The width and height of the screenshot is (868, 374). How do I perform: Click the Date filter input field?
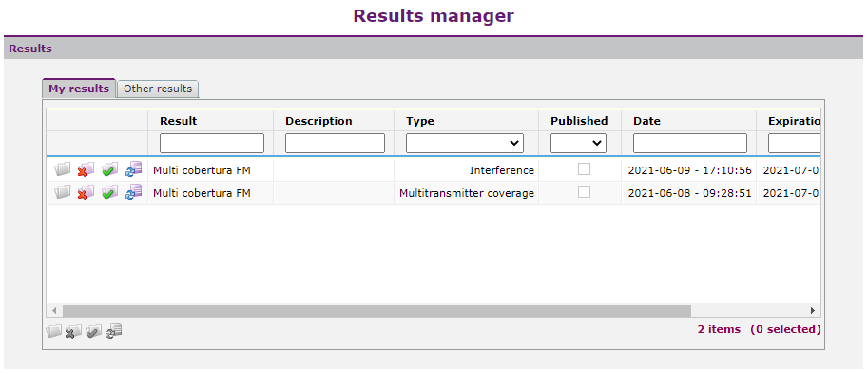pos(690,143)
